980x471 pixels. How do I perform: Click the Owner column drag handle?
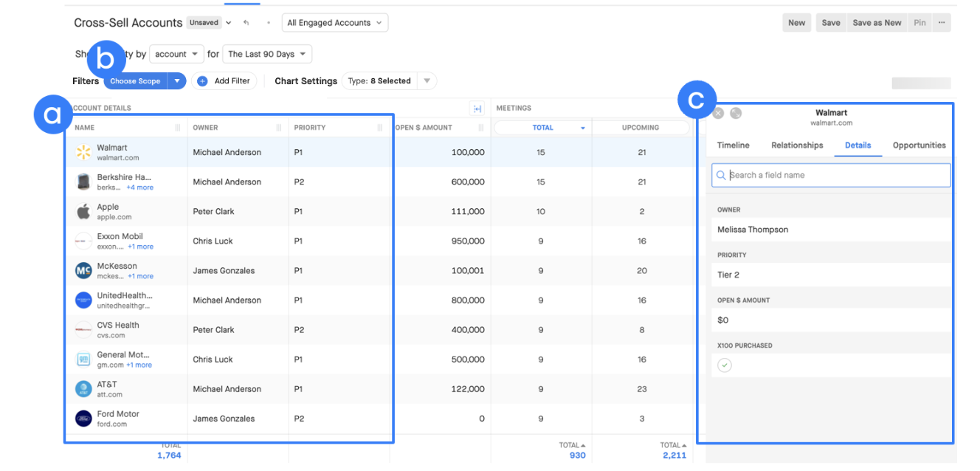[278, 128]
